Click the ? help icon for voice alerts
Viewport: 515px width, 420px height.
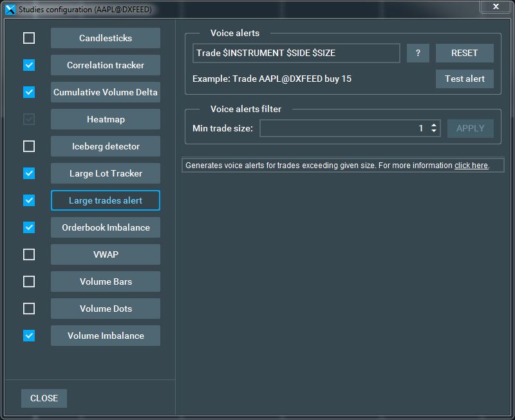pyautogui.click(x=417, y=53)
